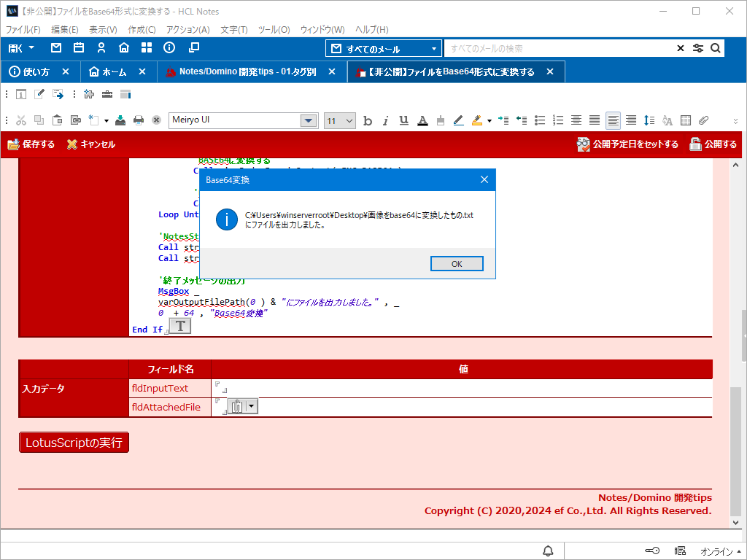This screenshot has width=747, height=560.
Task: Toggle underline text formatting
Action: click(x=403, y=121)
